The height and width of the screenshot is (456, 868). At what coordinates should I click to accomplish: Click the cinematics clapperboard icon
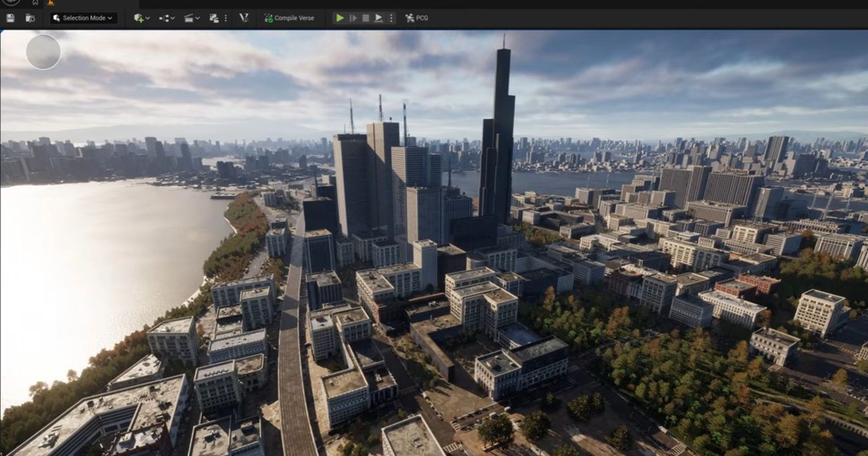pos(189,18)
